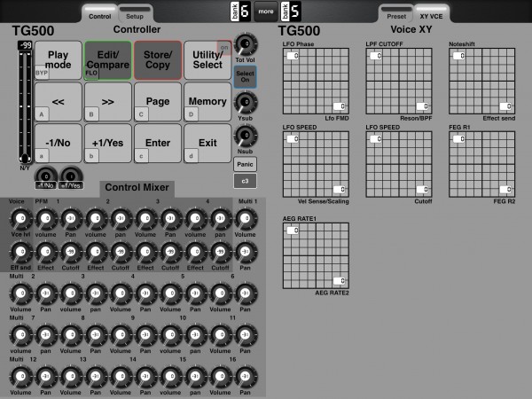The image size is (532, 399).
Task: Click the Multi 1 Pan knob
Action: click(246, 252)
